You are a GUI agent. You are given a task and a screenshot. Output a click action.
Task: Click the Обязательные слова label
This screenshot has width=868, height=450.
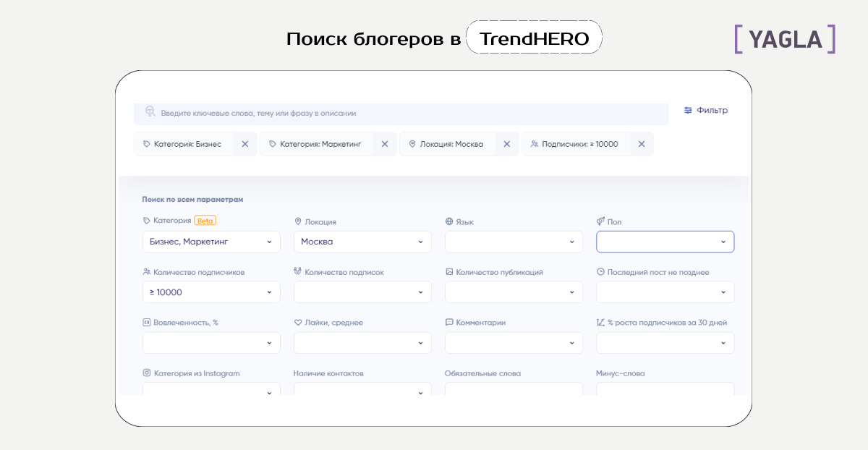[482, 373]
